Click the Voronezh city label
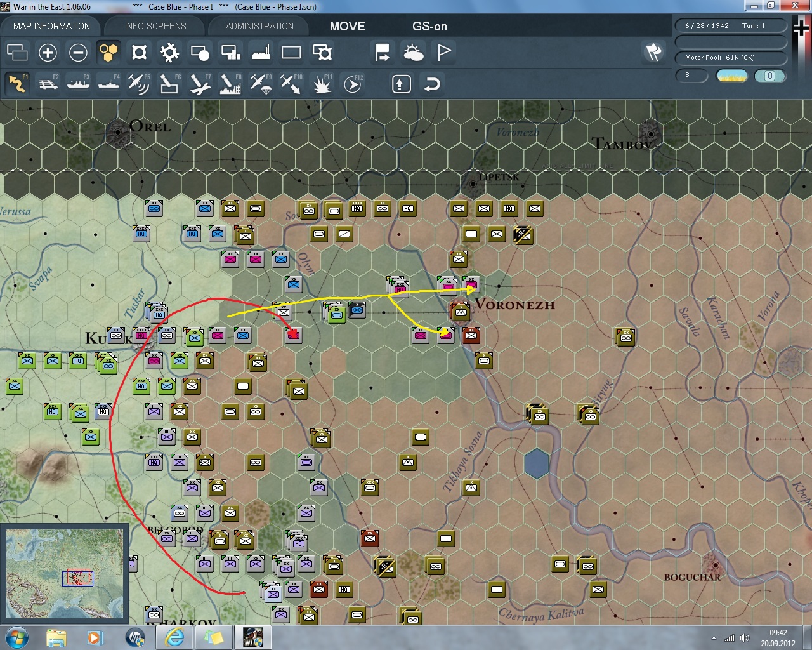This screenshot has width=812, height=650. [x=515, y=305]
